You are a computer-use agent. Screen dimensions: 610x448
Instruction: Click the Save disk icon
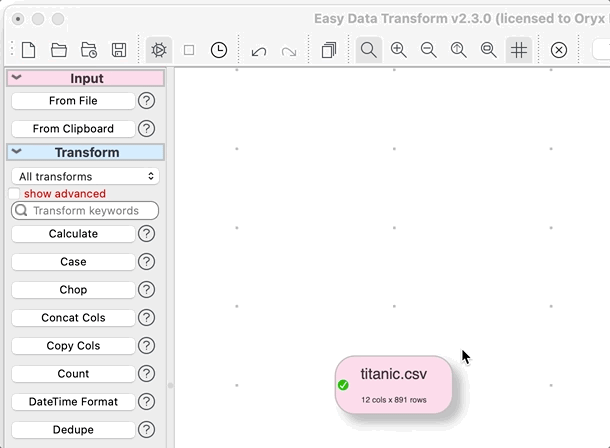click(119, 50)
